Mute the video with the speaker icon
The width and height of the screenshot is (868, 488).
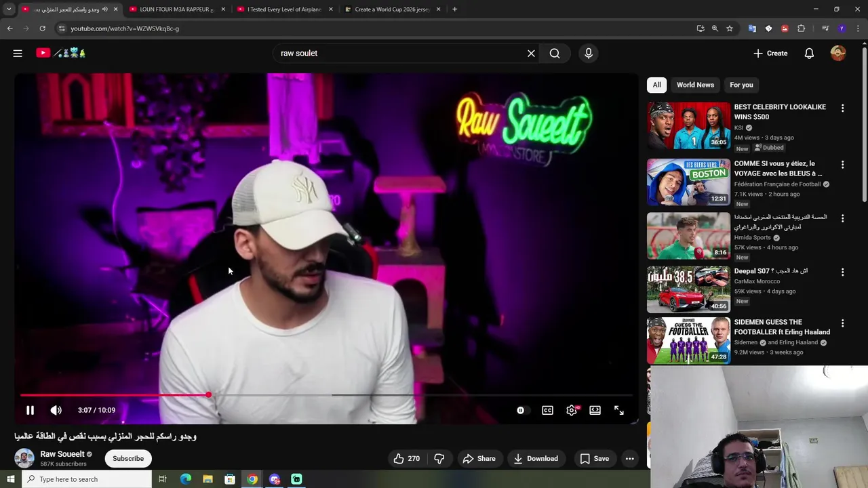(x=56, y=410)
